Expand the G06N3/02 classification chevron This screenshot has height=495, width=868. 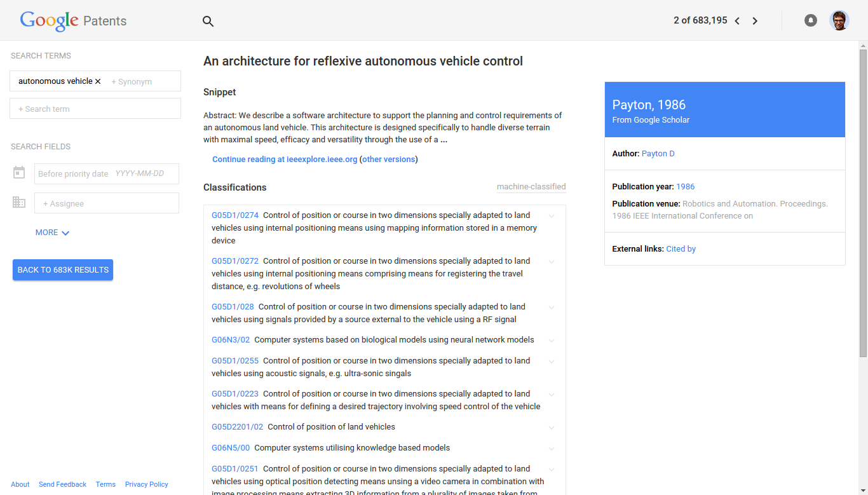pos(551,340)
